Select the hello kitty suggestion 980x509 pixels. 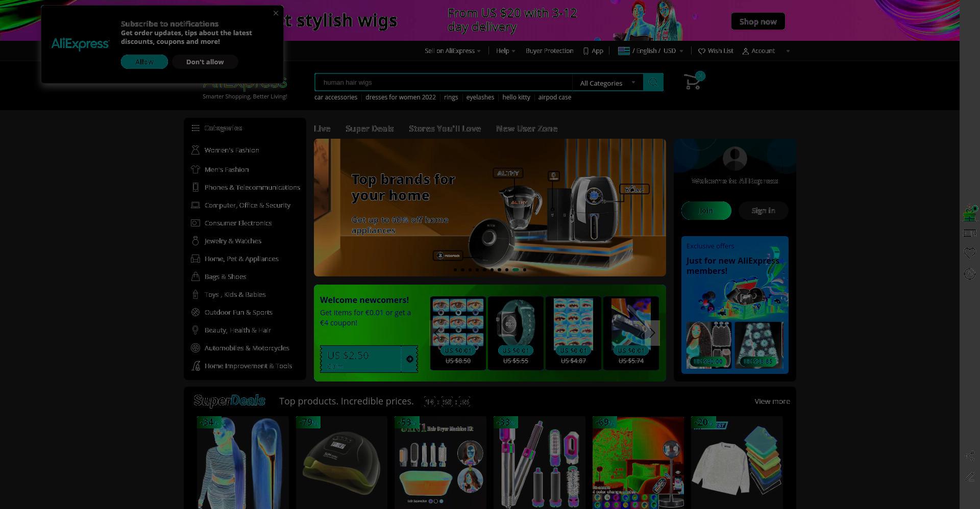(x=516, y=97)
